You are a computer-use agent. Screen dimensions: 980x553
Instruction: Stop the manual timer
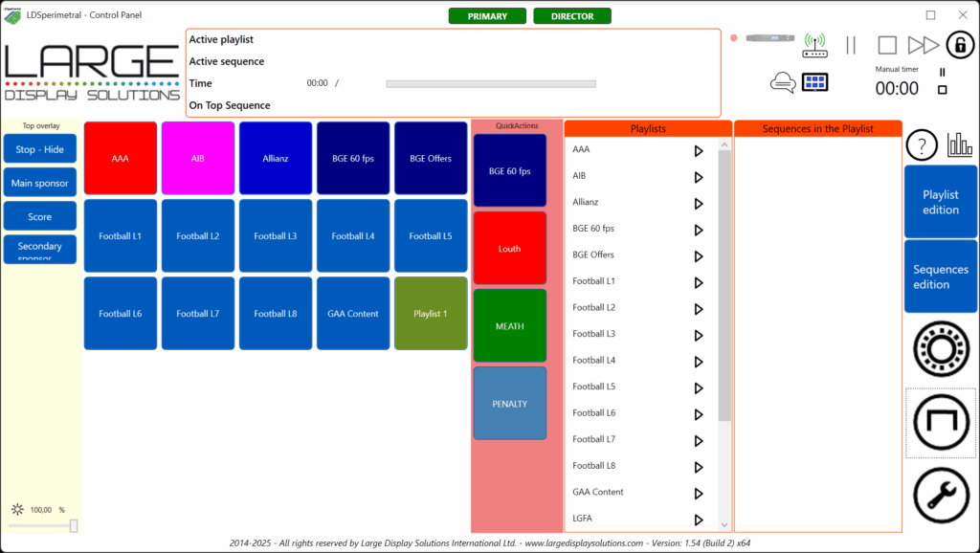(942, 90)
